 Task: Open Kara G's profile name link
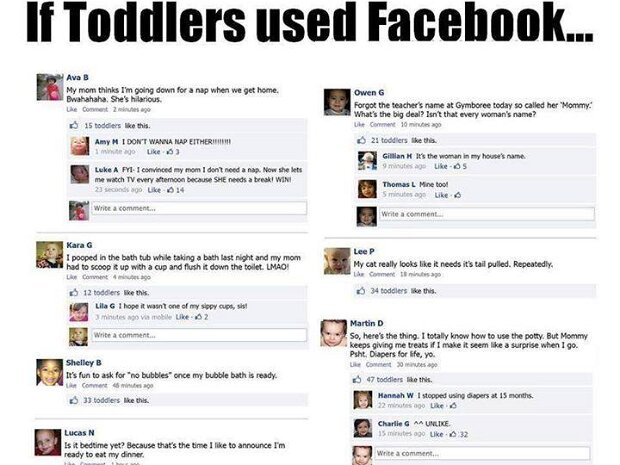[79, 245]
